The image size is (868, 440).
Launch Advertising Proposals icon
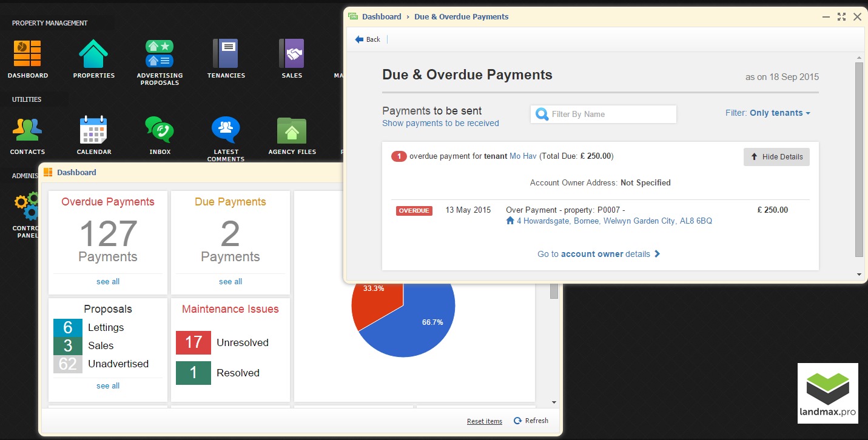[x=160, y=54]
